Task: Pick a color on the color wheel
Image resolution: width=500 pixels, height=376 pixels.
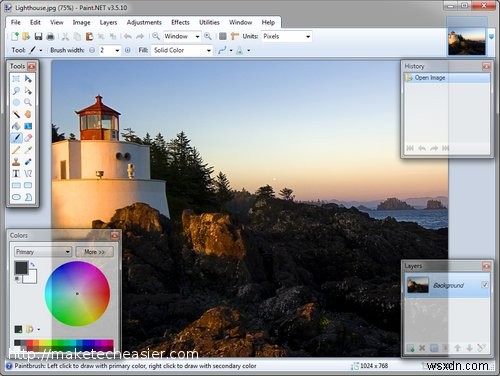Action: (x=77, y=294)
